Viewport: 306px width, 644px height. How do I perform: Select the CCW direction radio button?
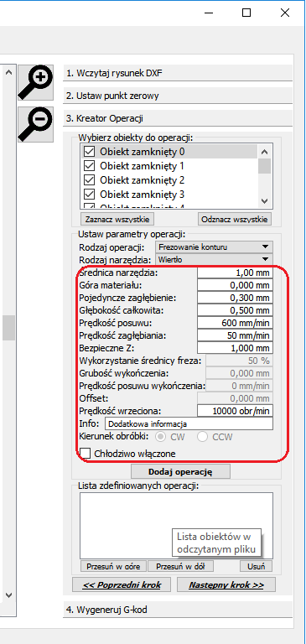[203, 437]
